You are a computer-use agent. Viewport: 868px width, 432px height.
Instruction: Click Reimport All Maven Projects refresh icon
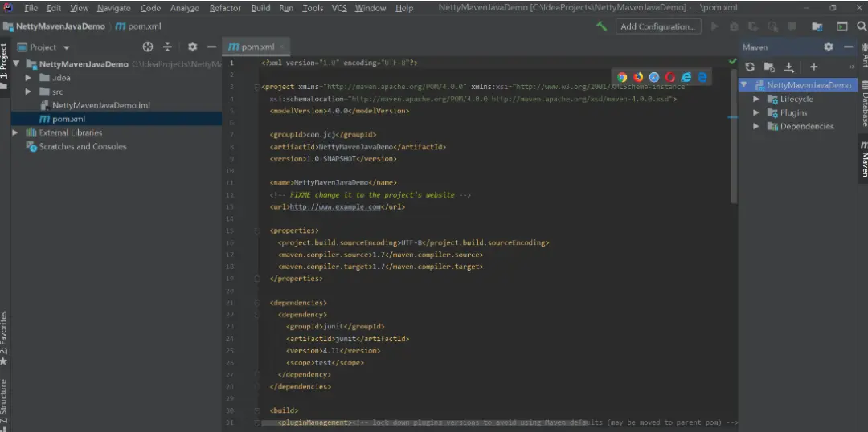(750, 67)
